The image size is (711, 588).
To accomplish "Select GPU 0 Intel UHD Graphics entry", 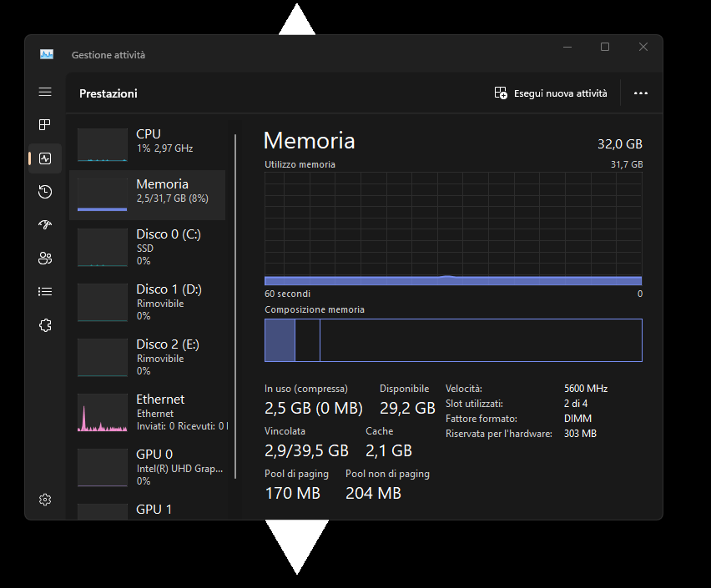I will tap(148, 467).
